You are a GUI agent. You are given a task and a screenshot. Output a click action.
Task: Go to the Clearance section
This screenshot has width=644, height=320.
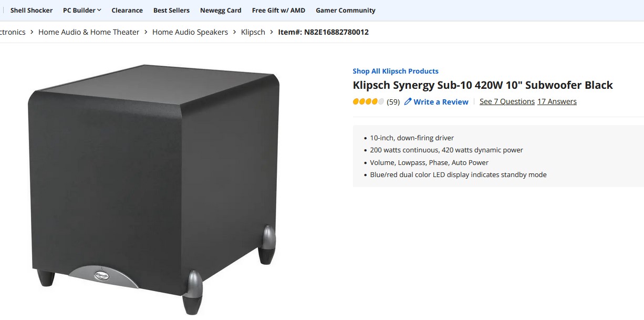point(127,11)
